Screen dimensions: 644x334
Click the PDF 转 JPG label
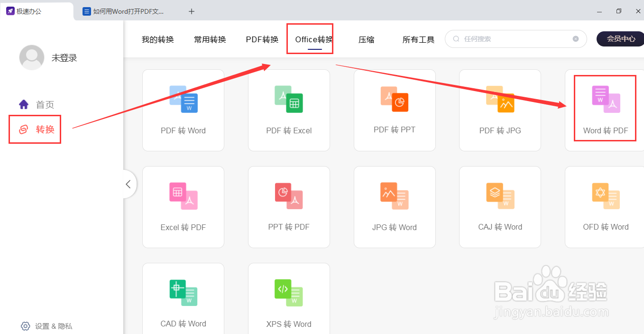tap(500, 130)
